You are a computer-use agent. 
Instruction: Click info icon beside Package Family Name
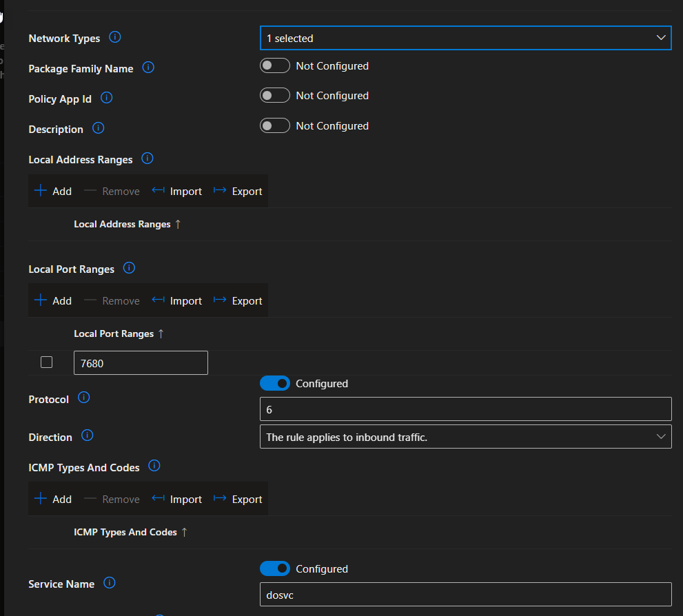[x=148, y=68]
